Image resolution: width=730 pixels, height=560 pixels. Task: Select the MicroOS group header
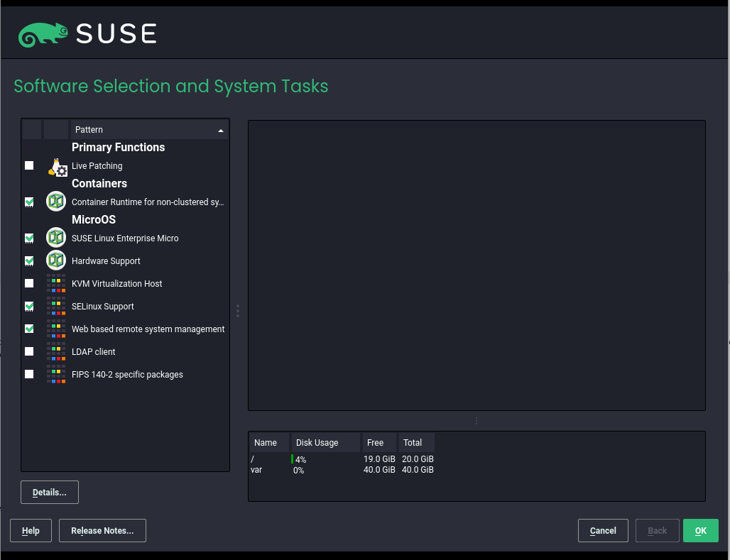click(93, 219)
